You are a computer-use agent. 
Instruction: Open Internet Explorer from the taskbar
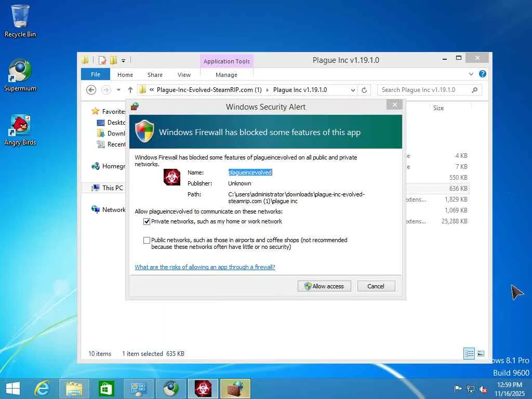click(x=43, y=389)
